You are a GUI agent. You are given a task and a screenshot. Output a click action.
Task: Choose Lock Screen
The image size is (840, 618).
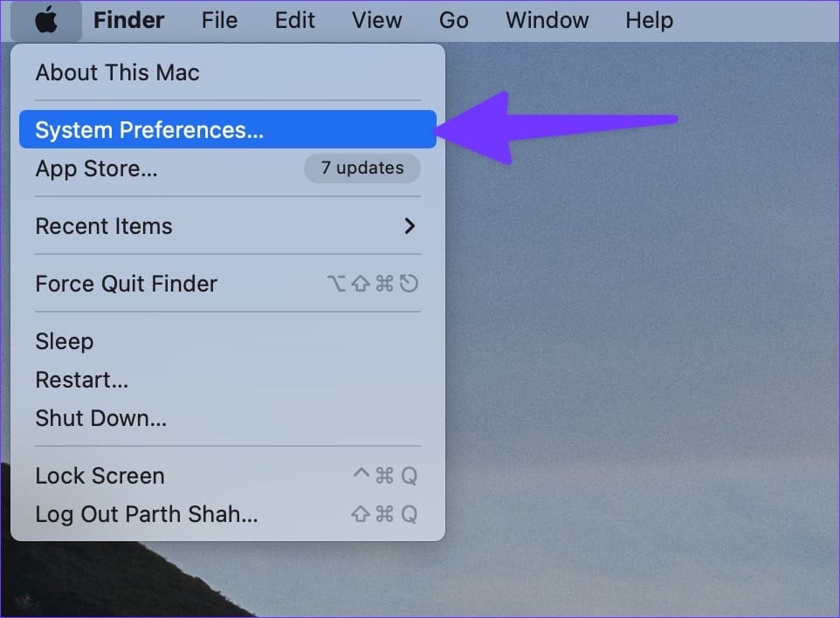coord(228,476)
